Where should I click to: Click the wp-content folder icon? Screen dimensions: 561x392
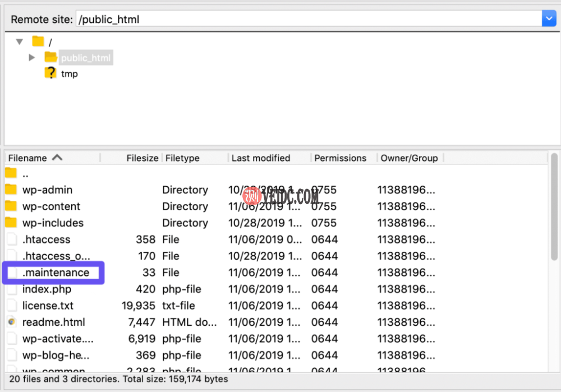coord(10,206)
